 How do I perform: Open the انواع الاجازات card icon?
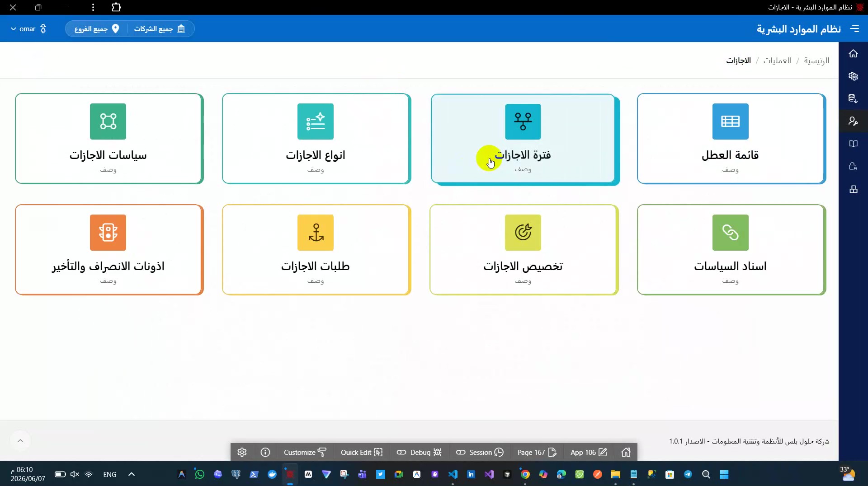316,121
